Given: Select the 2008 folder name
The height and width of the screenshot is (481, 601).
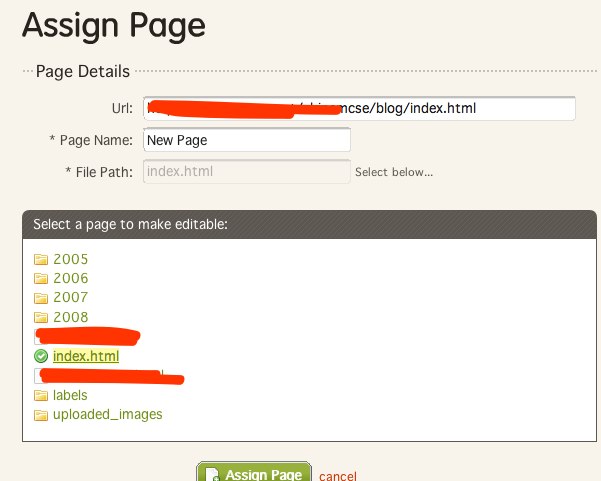Looking at the screenshot, I should pyautogui.click(x=71, y=317).
